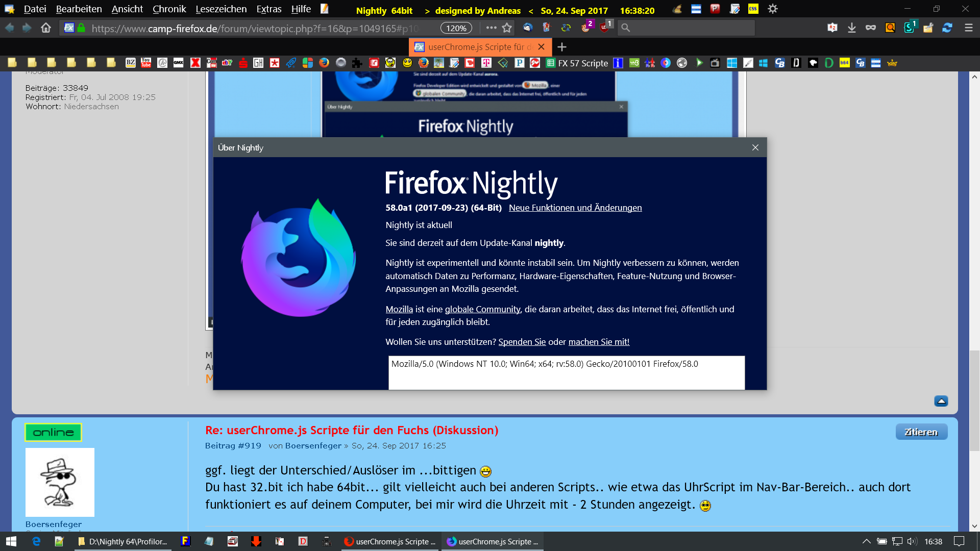Click the back navigation arrow
Screen dimensions: 980x551
click(x=10, y=28)
